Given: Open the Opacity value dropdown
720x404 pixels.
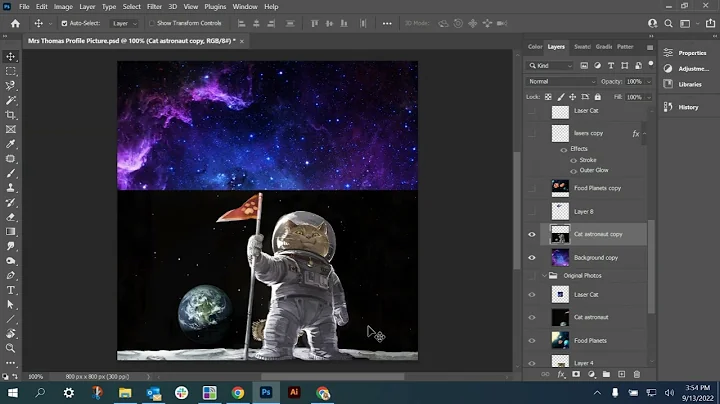Looking at the screenshot, I should (x=649, y=82).
